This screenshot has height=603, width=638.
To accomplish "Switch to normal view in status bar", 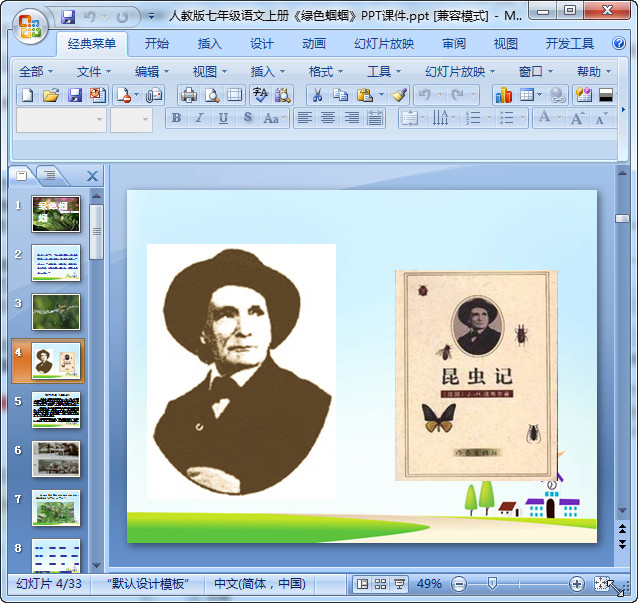I will pyautogui.click(x=362, y=584).
